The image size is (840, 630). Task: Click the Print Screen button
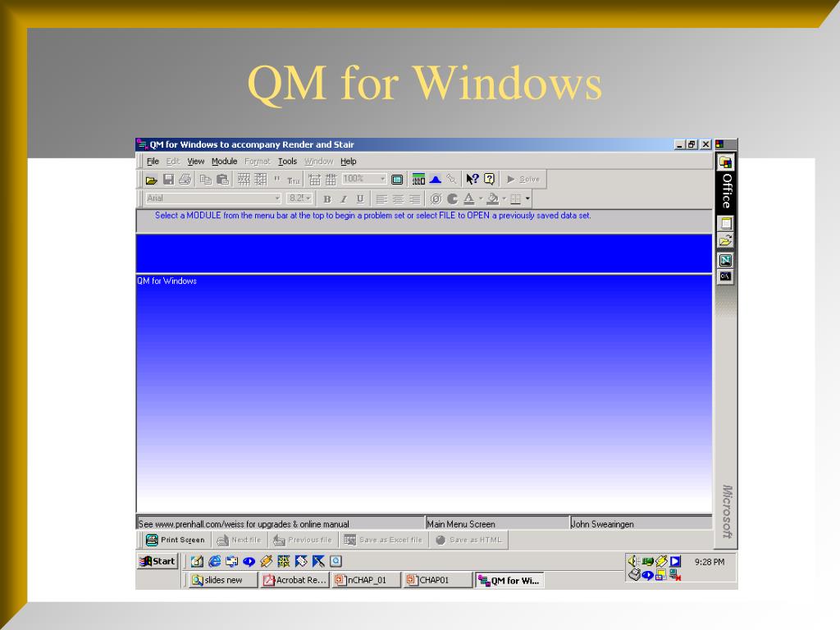(176, 540)
